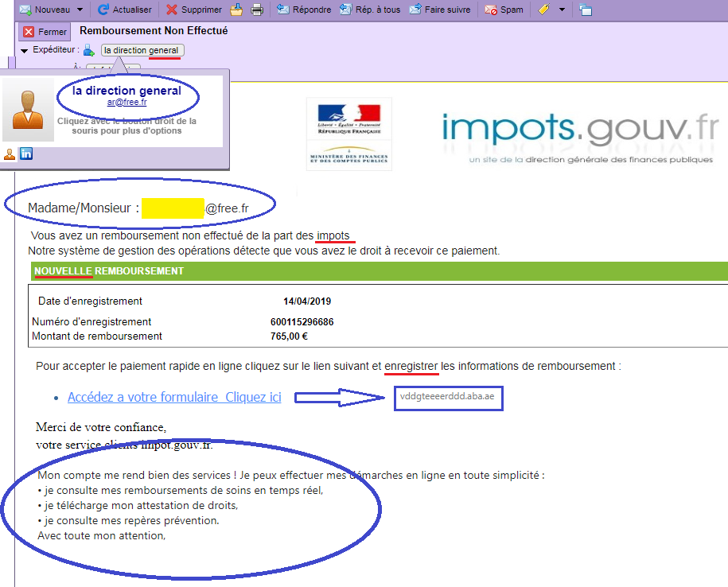Screen dimensions: 728x587
Task: Click the add-contact icon beside Expéditeur
Action: click(x=88, y=50)
